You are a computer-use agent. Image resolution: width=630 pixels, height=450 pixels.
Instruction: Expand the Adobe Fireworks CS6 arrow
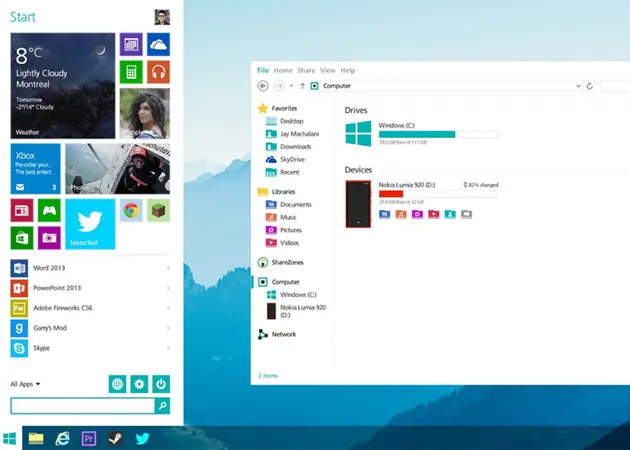(x=168, y=308)
